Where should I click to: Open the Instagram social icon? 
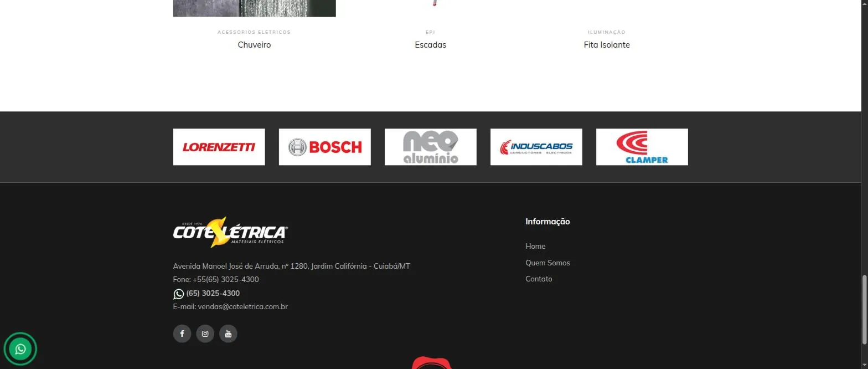[x=205, y=334]
